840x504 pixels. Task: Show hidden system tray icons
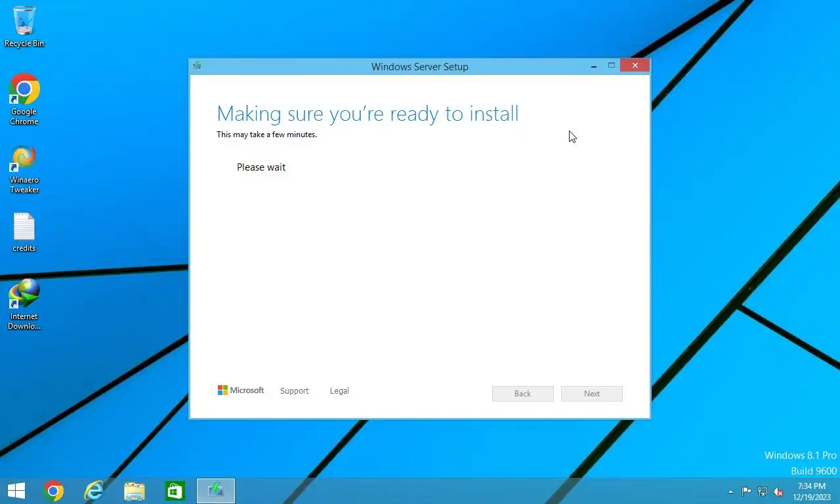731,492
